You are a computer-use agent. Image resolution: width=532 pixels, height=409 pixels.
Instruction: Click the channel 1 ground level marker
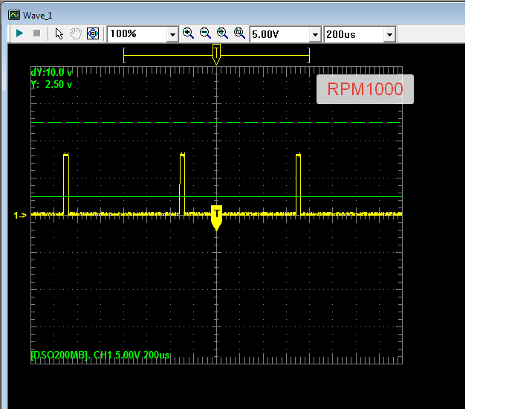tap(19, 215)
